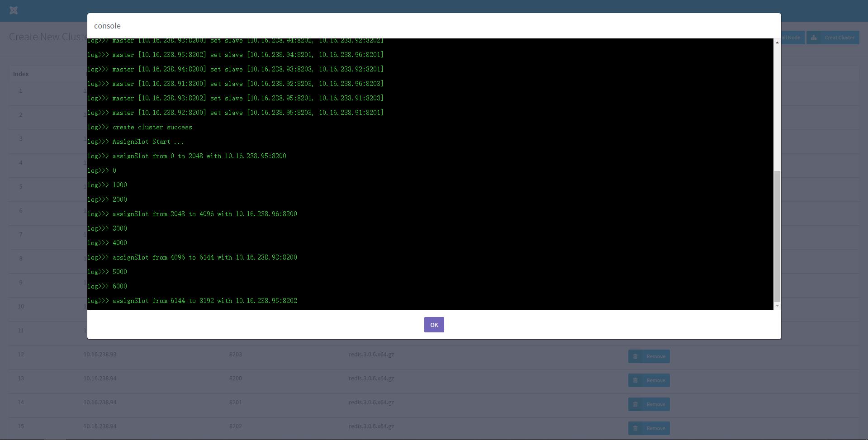Click the cluster icon on Creat Cluster

(x=814, y=38)
